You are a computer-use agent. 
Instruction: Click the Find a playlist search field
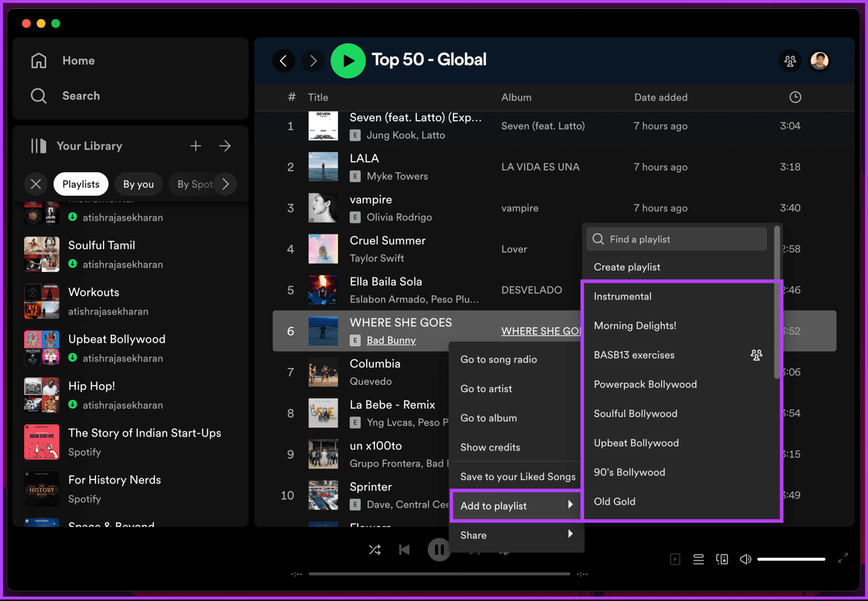click(676, 239)
